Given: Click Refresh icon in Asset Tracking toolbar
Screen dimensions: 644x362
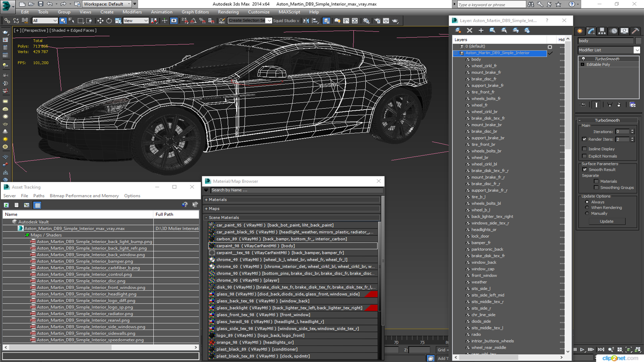Looking at the screenshot, I should pos(6,205).
